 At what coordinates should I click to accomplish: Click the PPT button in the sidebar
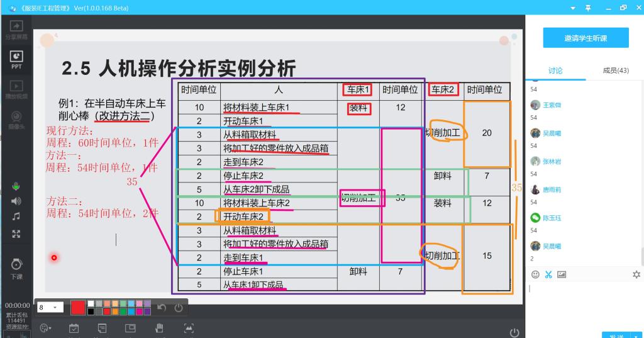(x=16, y=59)
